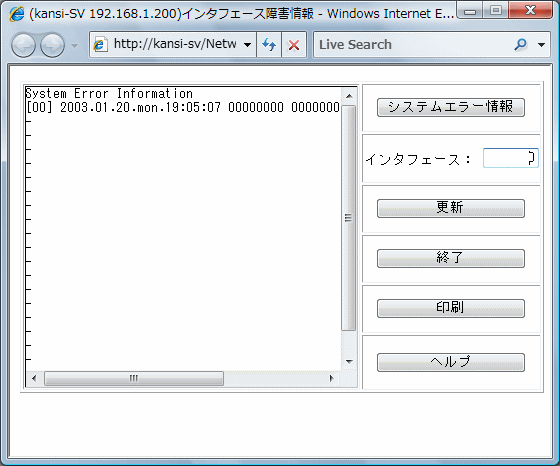Go forward with the browser Forward arrow
560x466 pixels.
click(52, 45)
